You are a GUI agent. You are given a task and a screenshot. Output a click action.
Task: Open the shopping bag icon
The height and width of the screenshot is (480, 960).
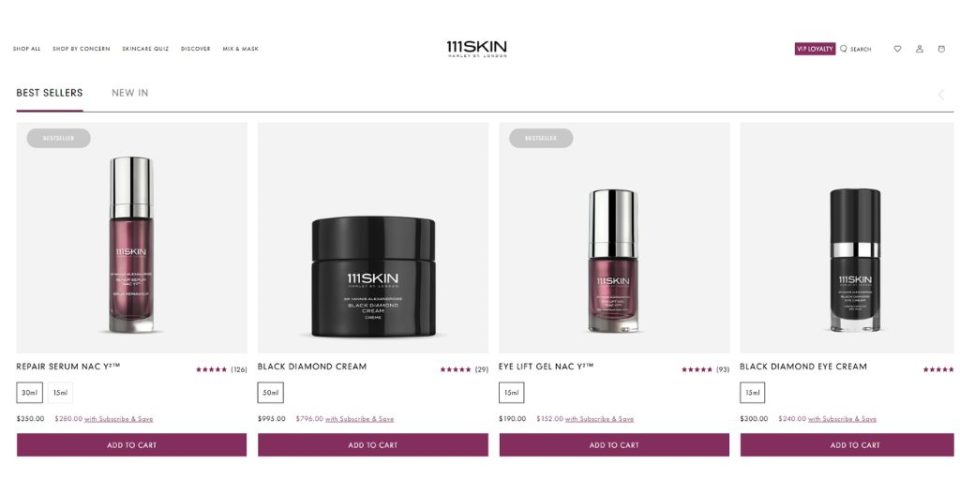941,49
